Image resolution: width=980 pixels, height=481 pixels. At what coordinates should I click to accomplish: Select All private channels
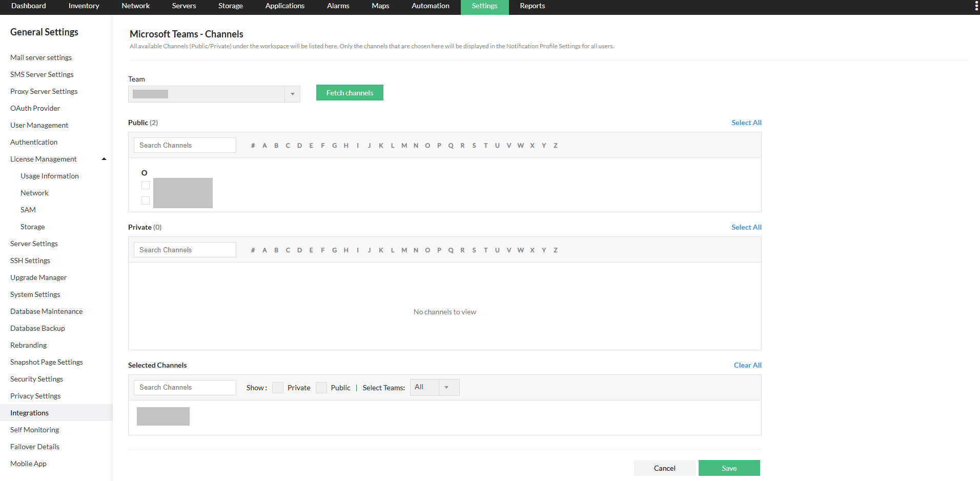tap(746, 227)
